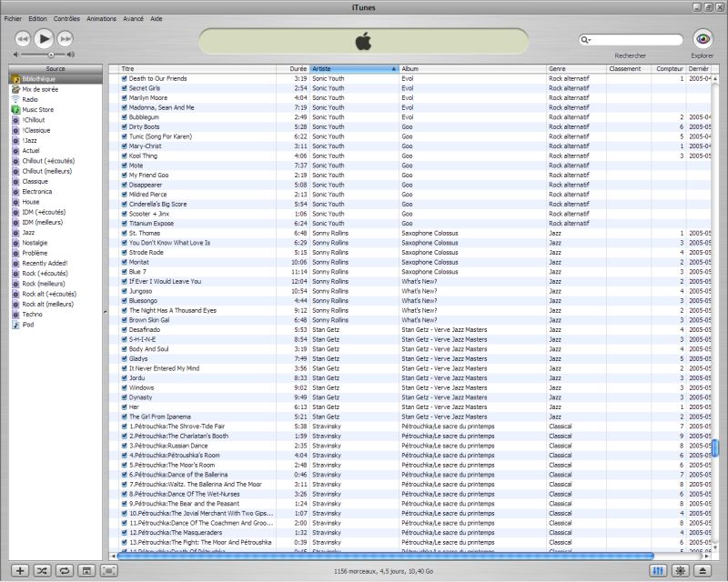This screenshot has width=728, height=582.
Task: Click the low volume speaker icon
Action: click(x=16, y=55)
